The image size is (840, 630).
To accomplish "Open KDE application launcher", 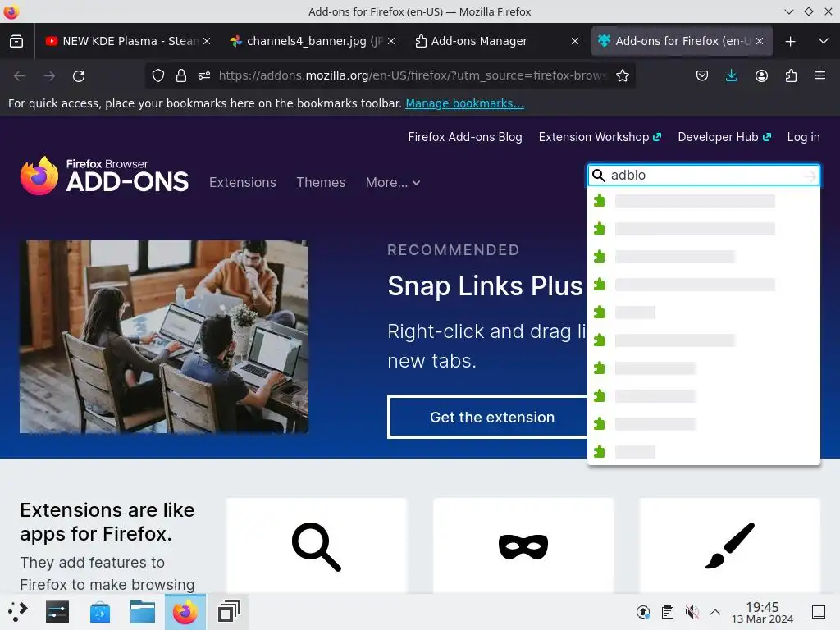I will [x=18, y=612].
